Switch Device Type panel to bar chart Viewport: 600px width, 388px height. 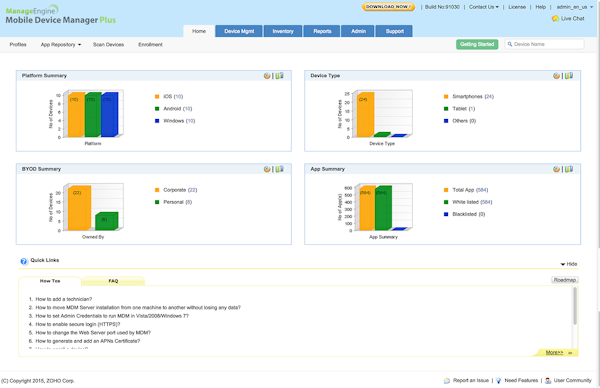(569, 76)
